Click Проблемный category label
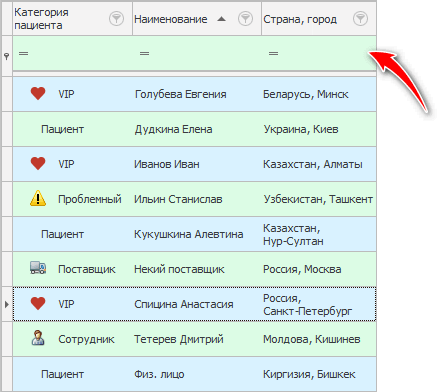 tap(90, 199)
